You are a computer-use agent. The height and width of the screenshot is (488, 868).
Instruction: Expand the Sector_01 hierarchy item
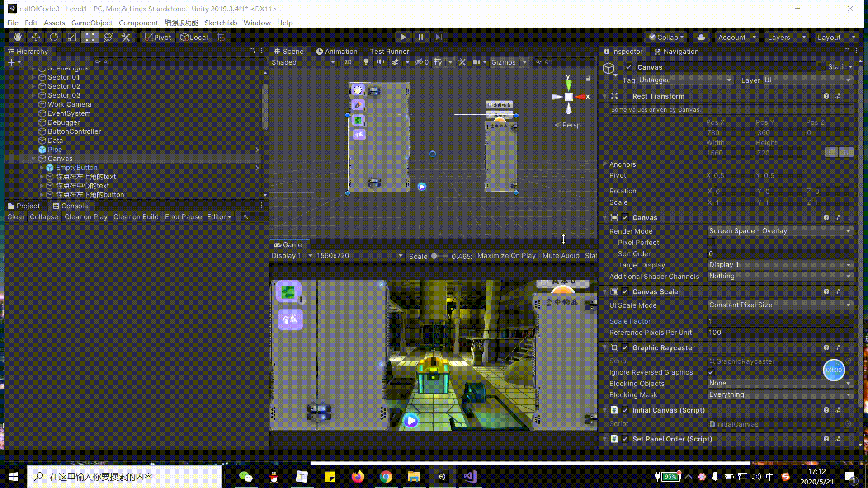tap(33, 77)
